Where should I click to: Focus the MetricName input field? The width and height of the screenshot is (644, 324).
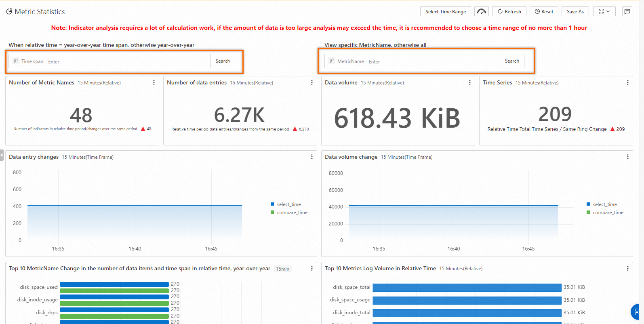(x=433, y=61)
